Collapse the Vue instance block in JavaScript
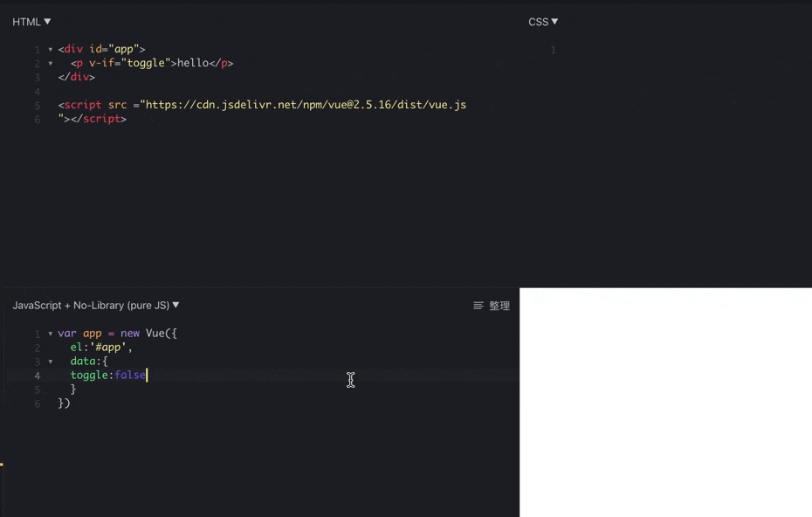Screen dimensions: 812x517 (50, 333)
